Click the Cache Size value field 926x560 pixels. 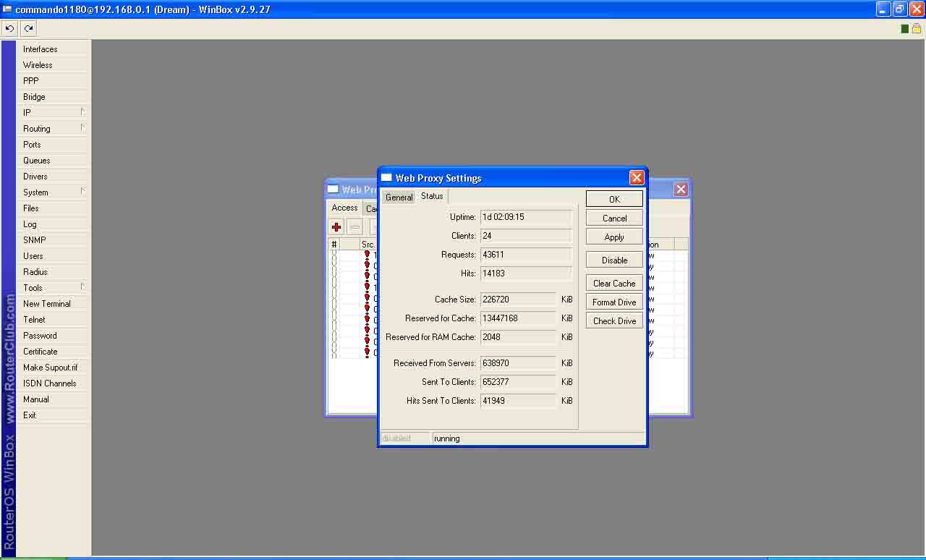tap(518, 300)
